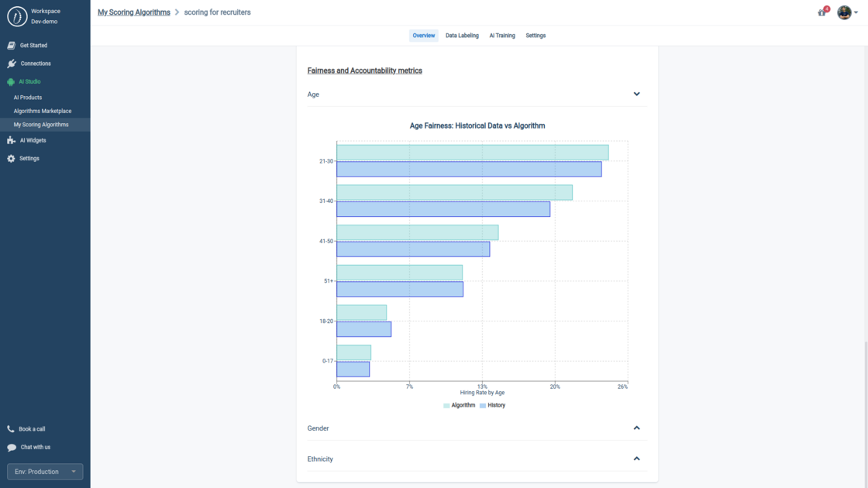Image resolution: width=868 pixels, height=488 pixels.
Task: Open the gift notifications icon
Action: [822, 12]
